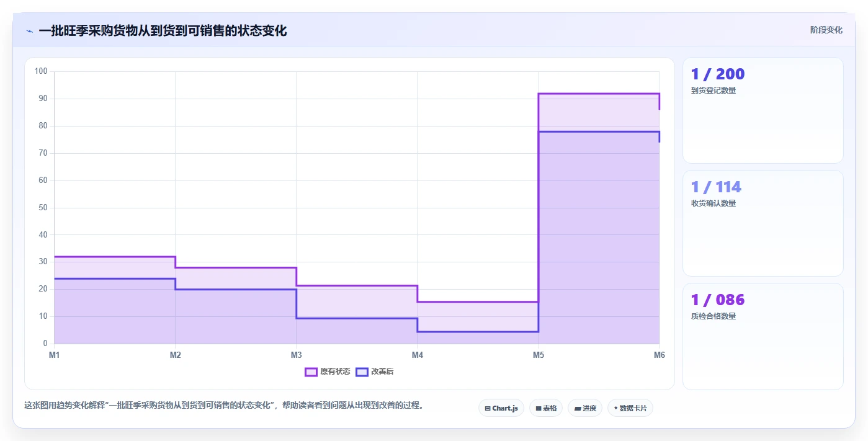Click the y-axis label 50
868x441 pixels.
[x=43, y=207]
